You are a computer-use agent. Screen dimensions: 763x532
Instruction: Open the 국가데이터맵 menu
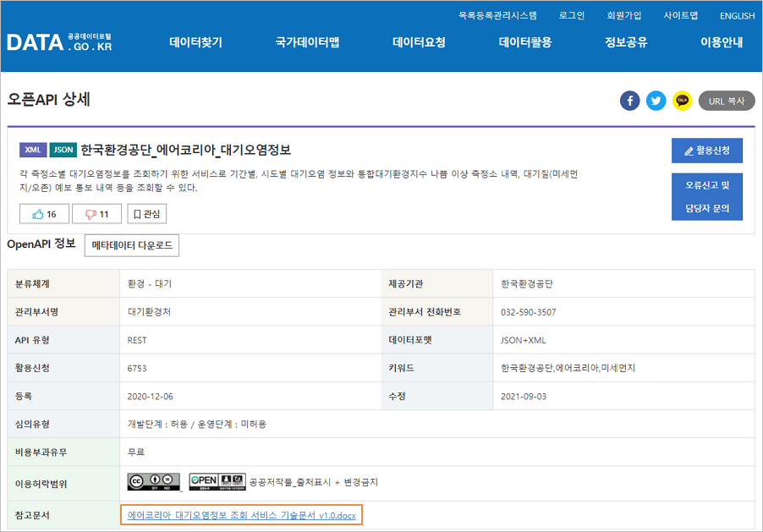click(x=307, y=42)
